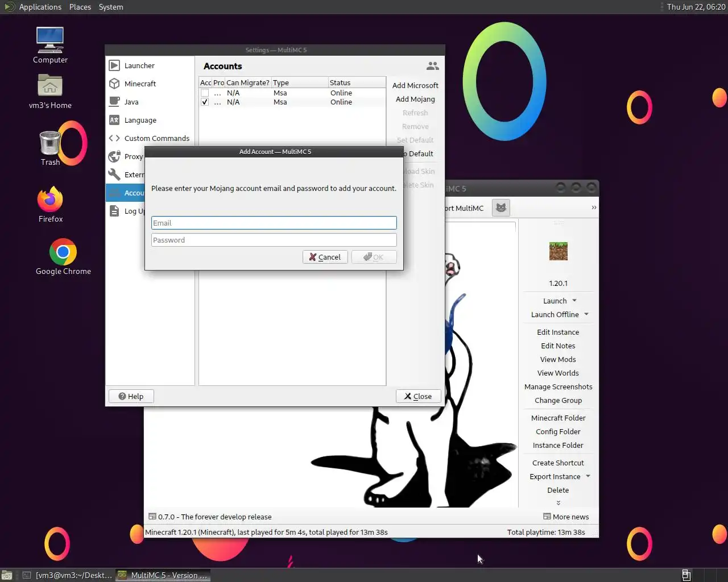Image resolution: width=728 pixels, height=582 pixels.
Task: Click Edit Instance in MultiMC sidebar
Action: [x=559, y=332]
